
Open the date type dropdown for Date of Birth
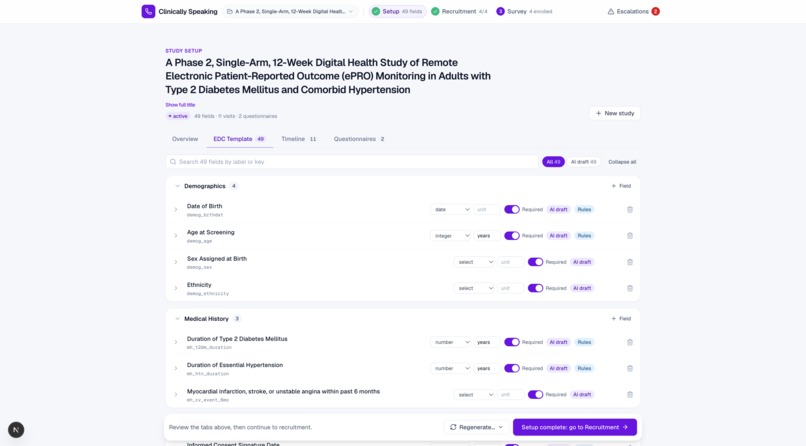[x=450, y=210]
